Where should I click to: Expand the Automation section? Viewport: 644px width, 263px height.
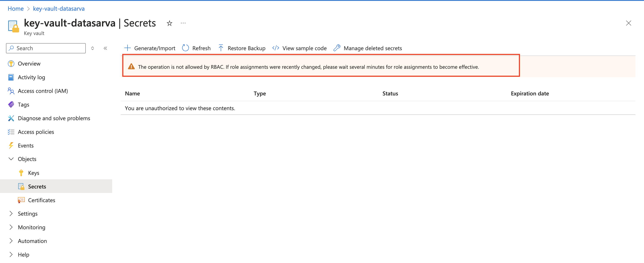pos(11,241)
